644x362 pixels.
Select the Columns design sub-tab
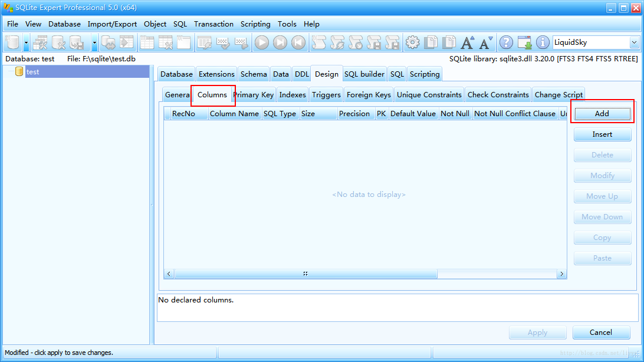pyautogui.click(x=212, y=95)
